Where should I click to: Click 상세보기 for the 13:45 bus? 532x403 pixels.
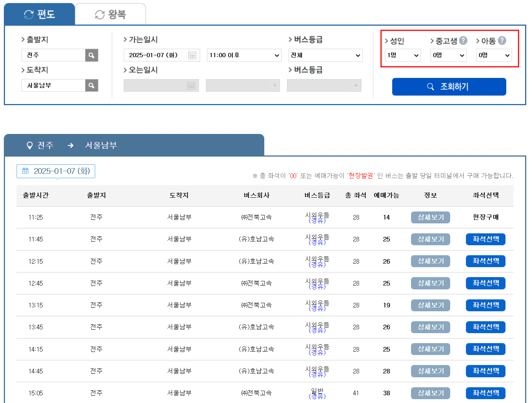pyautogui.click(x=431, y=327)
